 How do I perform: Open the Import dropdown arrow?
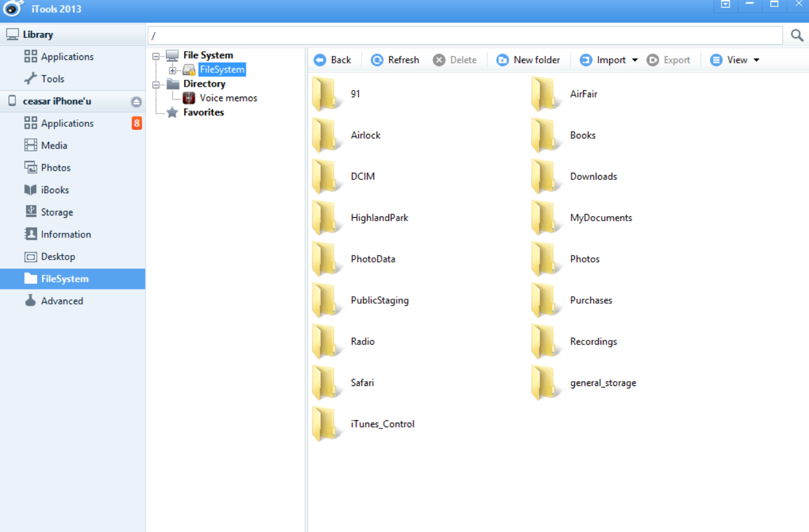pos(635,60)
